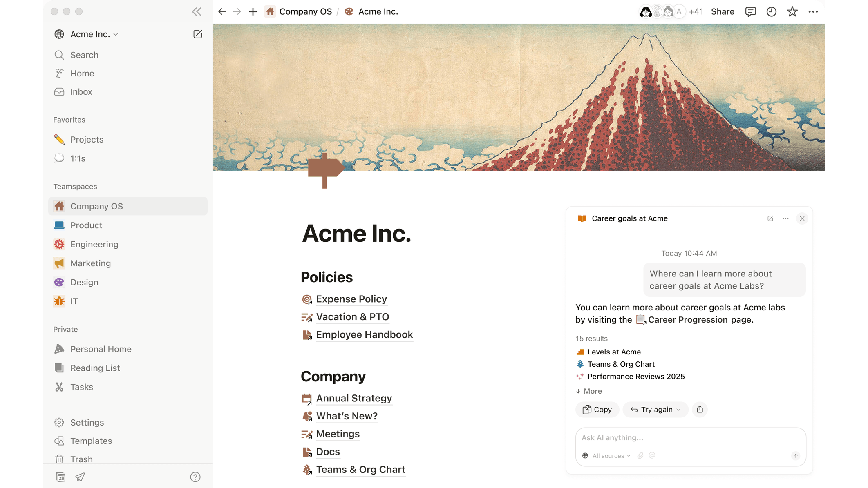Close the Career goals AI chat panel
The width and height of the screenshot is (868, 488).
(x=802, y=218)
